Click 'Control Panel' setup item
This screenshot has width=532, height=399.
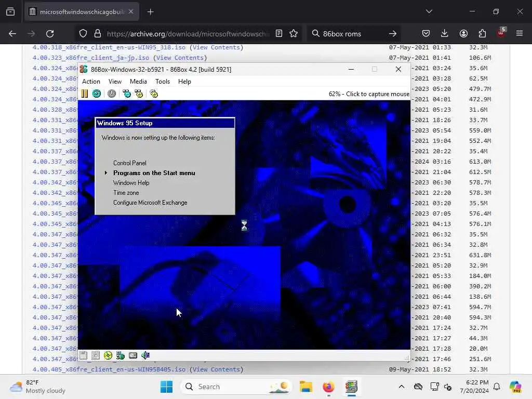pos(129,163)
